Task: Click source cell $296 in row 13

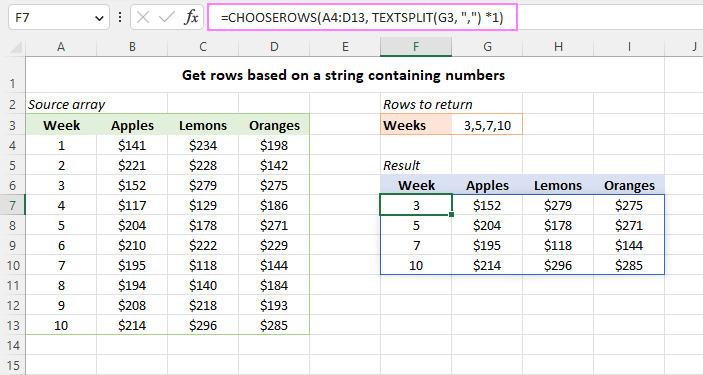Action: 203,325
